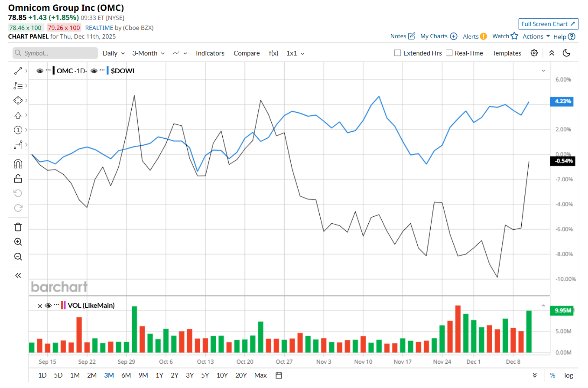588x388 pixels.
Task: Expand the trend line tool options arrow
Action: pos(26,71)
